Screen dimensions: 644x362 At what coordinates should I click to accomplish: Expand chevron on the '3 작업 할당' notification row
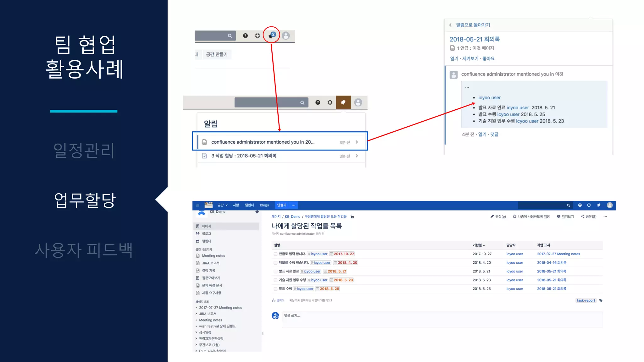coord(357,156)
